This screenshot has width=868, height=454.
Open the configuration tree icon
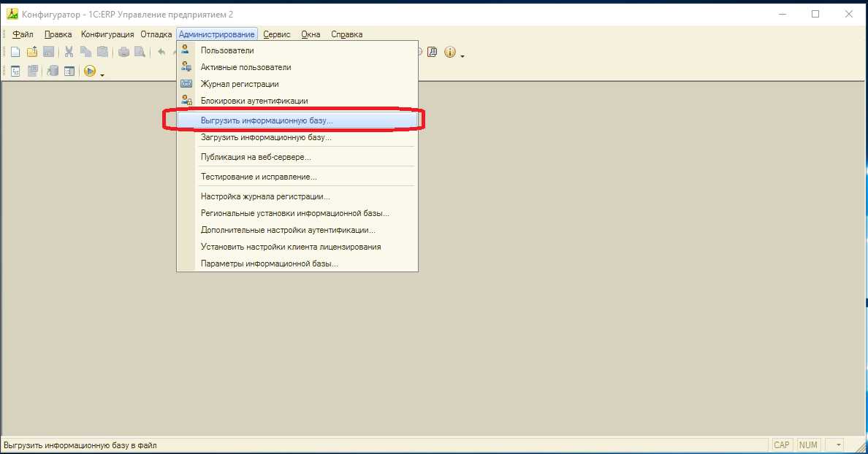point(15,72)
